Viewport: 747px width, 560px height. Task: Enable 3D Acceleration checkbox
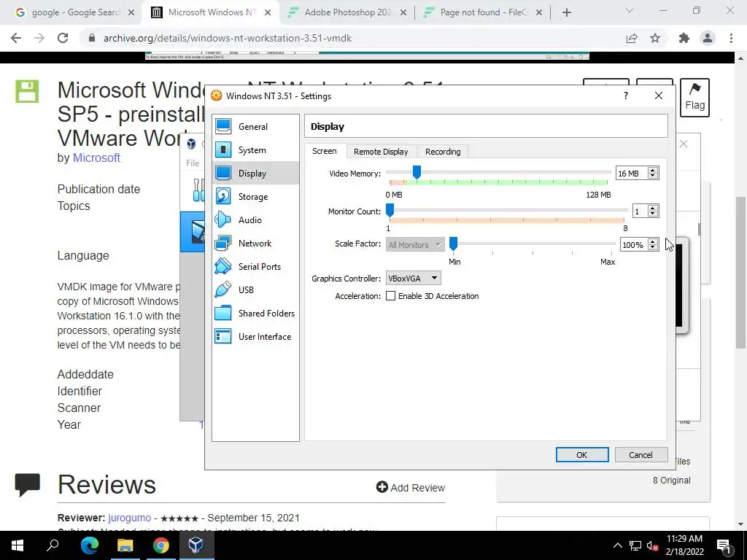coord(391,296)
